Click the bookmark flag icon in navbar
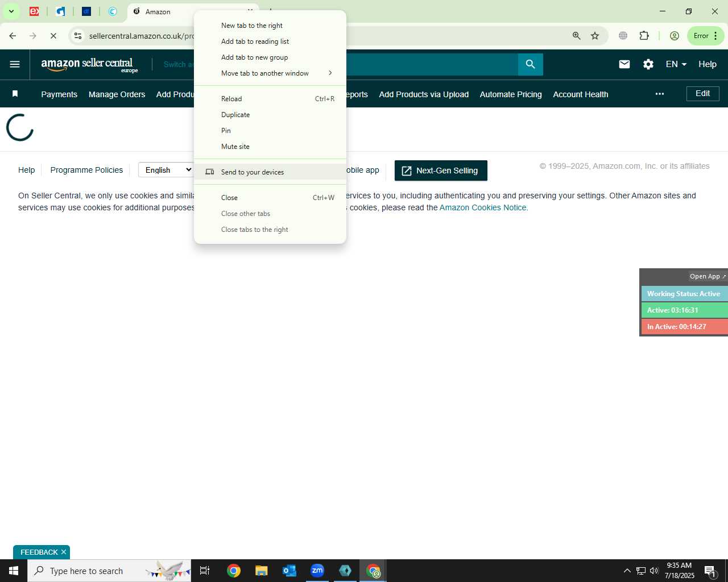 (15, 94)
